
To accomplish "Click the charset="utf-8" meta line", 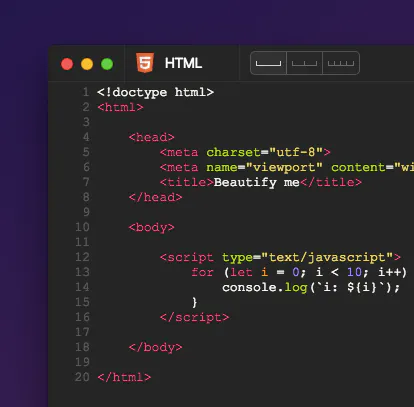I will [245, 152].
